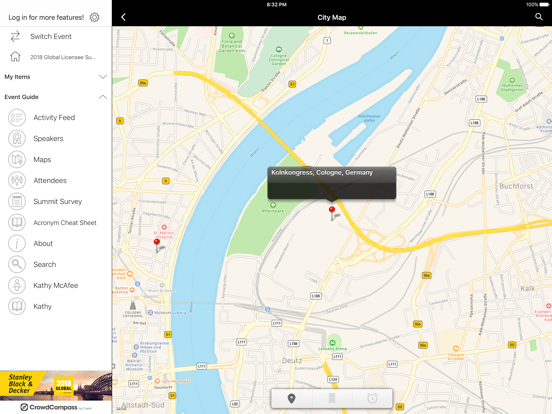552x414 pixels.
Task: Tap the Kalk district label
Action: pos(527,288)
